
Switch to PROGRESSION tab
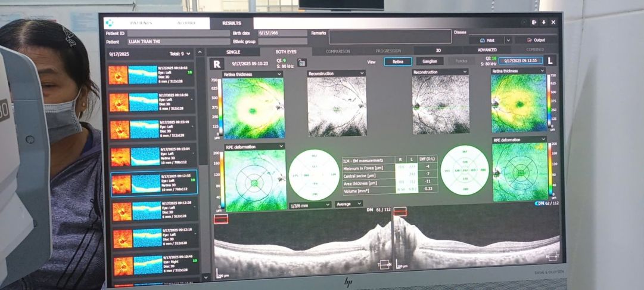tap(388, 51)
